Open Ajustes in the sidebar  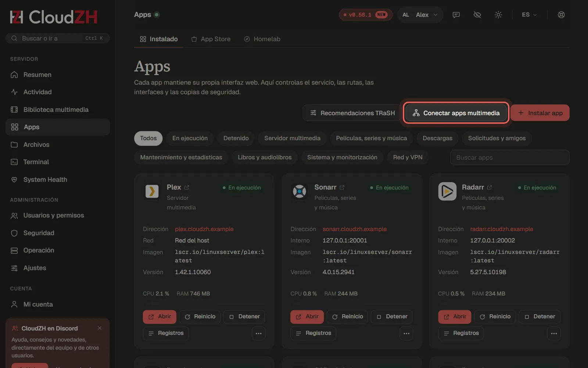click(58, 268)
